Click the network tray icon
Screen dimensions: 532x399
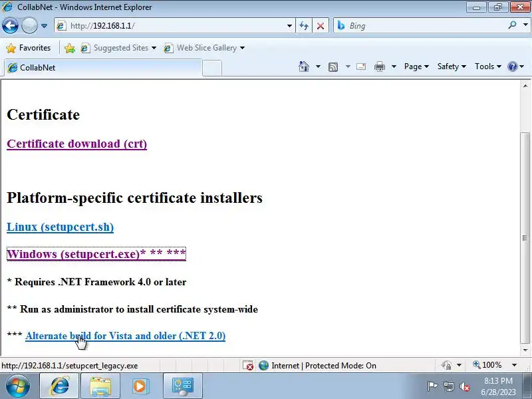point(448,386)
